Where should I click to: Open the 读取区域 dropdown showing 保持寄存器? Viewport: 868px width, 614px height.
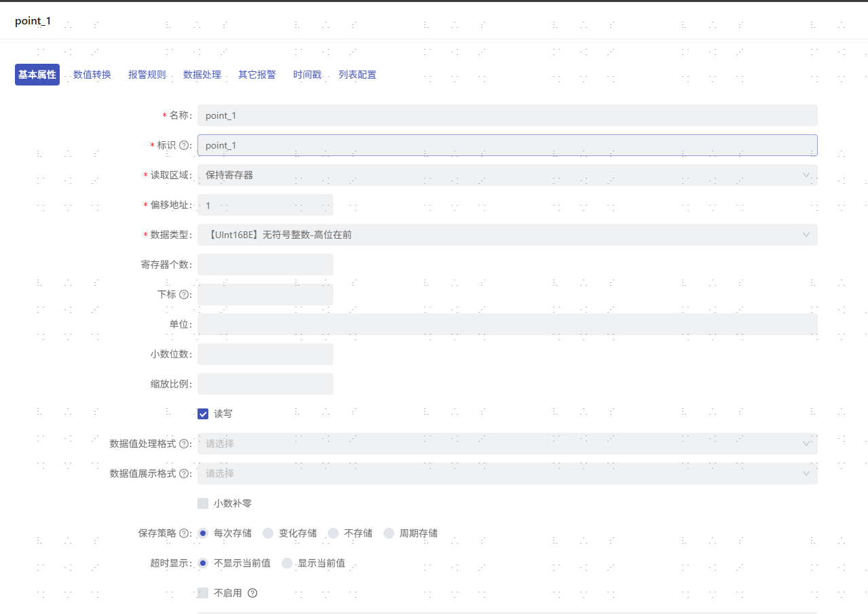pos(508,175)
